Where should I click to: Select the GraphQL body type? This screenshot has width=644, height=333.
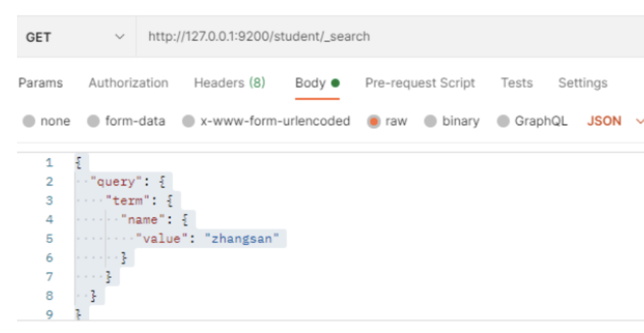point(503,121)
